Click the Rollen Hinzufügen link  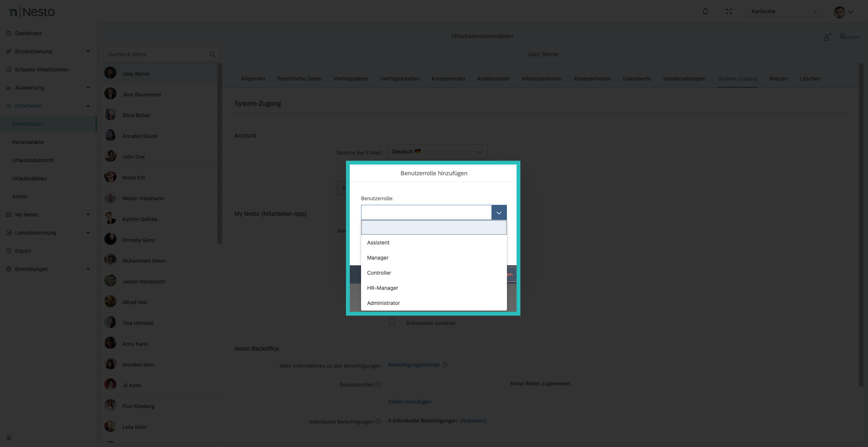pyautogui.click(x=409, y=402)
